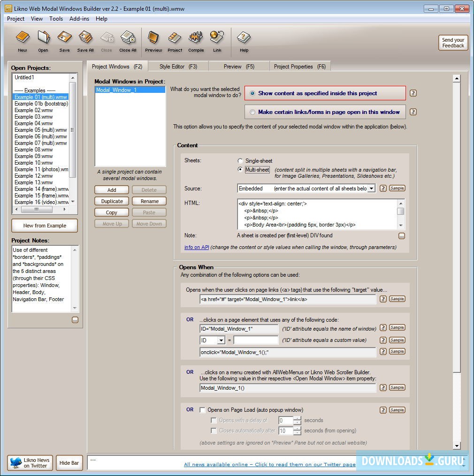Click Sample button for onclick code field
Screen dimensions: 474x476
pos(397,351)
